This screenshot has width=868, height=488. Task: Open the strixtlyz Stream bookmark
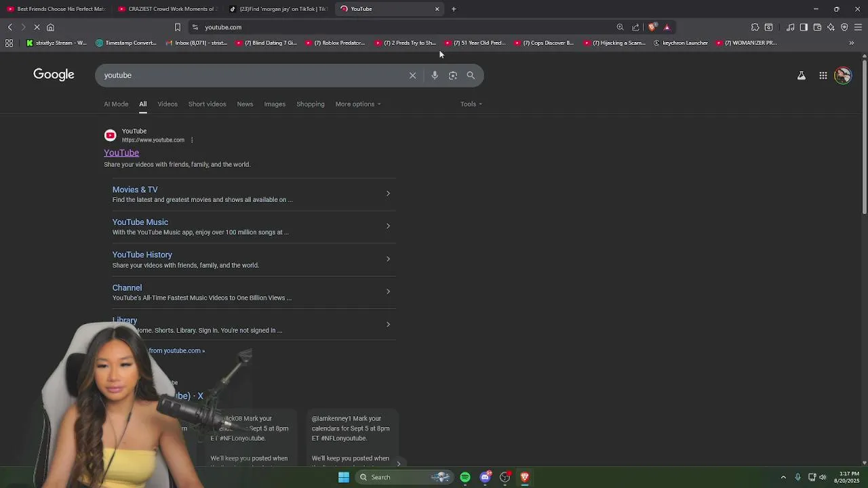coord(57,43)
